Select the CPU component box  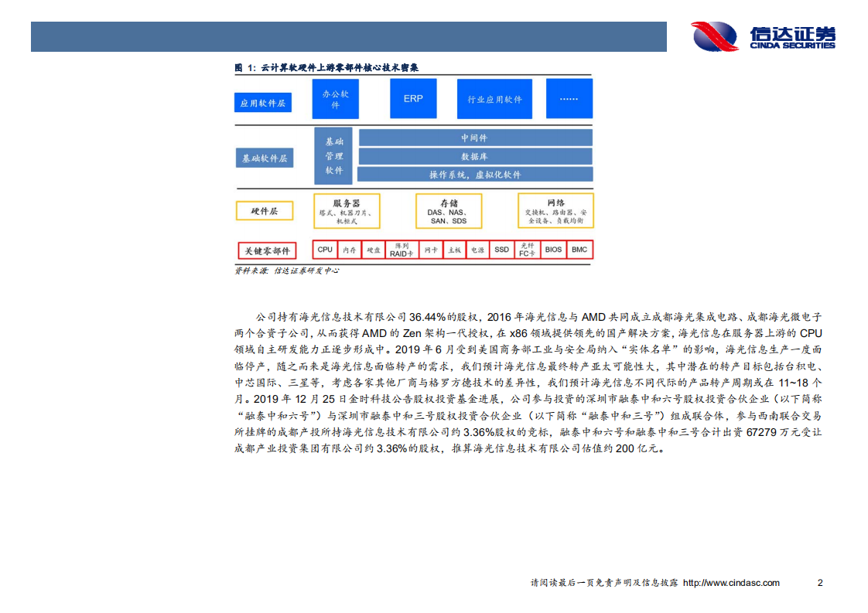coord(324,249)
